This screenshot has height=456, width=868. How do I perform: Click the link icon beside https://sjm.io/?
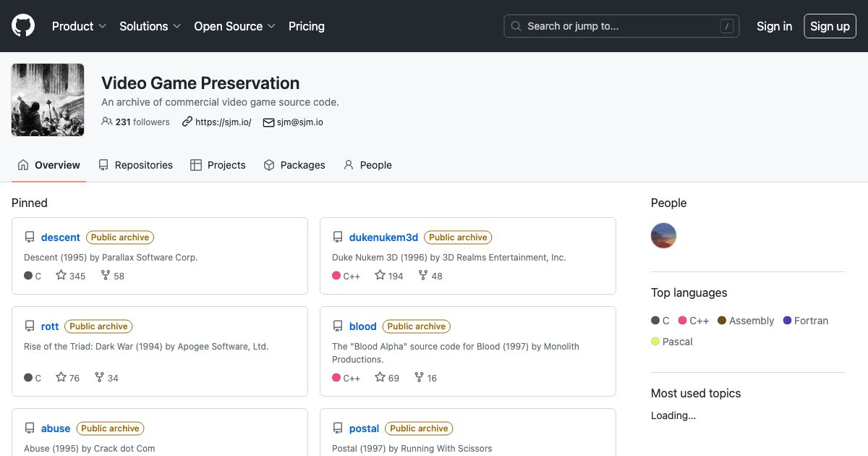click(186, 122)
